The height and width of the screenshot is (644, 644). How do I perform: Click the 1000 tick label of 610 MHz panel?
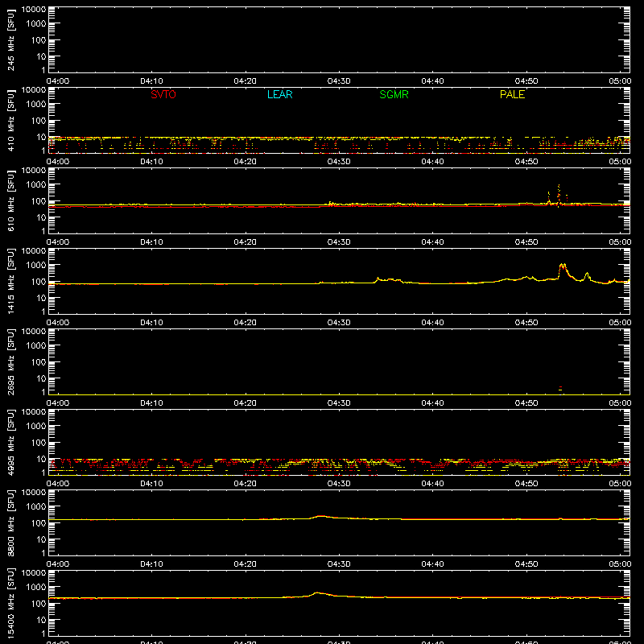click(35, 185)
